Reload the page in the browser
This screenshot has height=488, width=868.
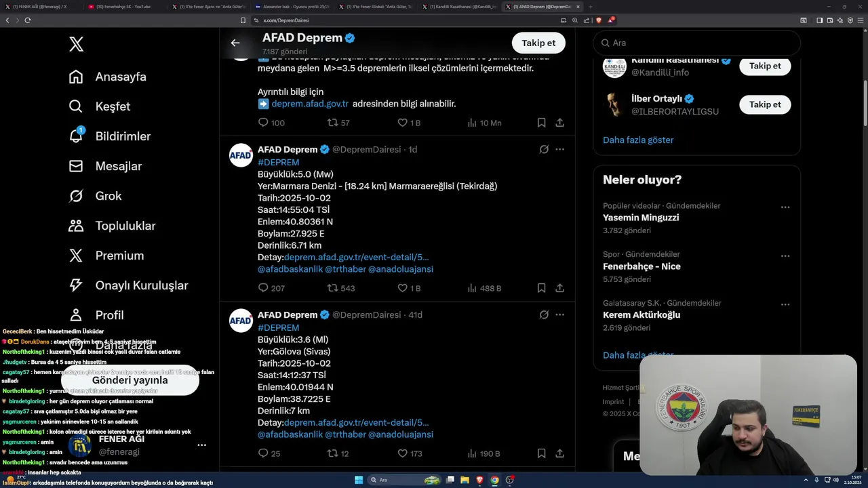[28, 20]
